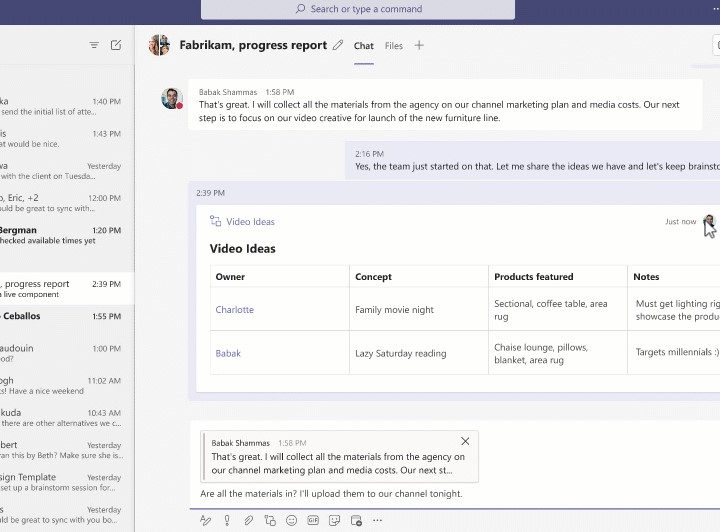
Task: Open the Eric, +2 group chat
Action: [x=67, y=202]
